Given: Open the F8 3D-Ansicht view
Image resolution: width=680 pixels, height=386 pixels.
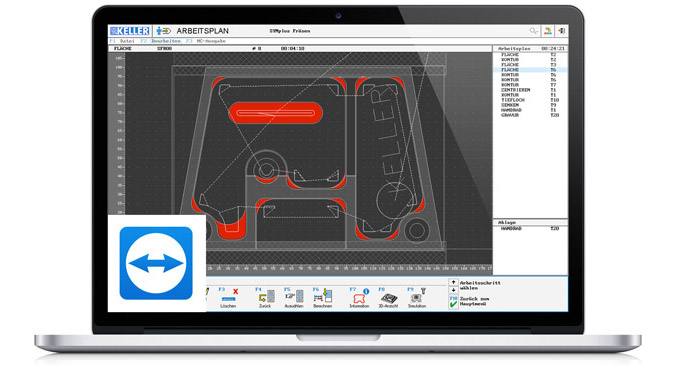Looking at the screenshot, I should pyautogui.click(x=388, y=297).
